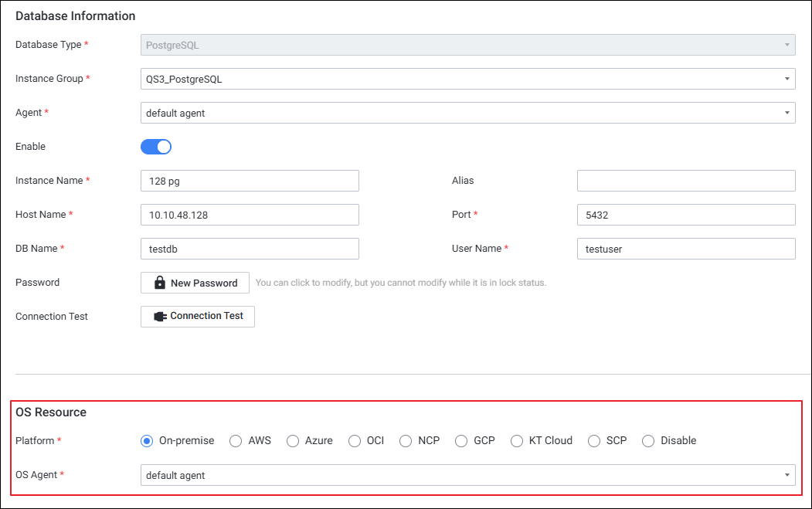812x509 pixels.
Task: Click the User Name input field
Action: (685, 249)
